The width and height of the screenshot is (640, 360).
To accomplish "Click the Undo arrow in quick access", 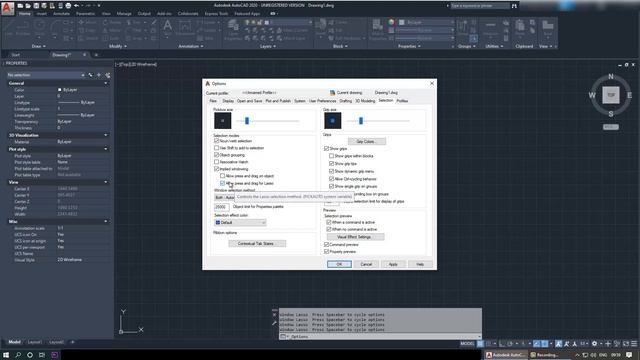I will (x=77, y=6).
